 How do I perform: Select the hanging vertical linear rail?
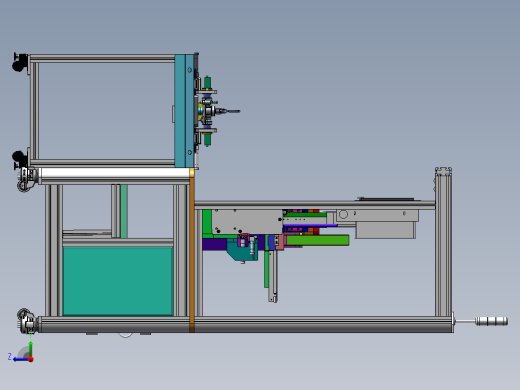[273, 276]
